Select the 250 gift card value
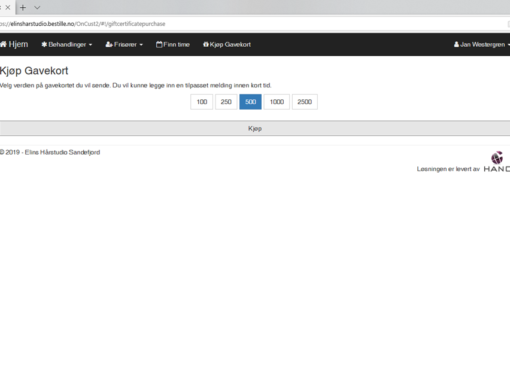 click(226, 102)
